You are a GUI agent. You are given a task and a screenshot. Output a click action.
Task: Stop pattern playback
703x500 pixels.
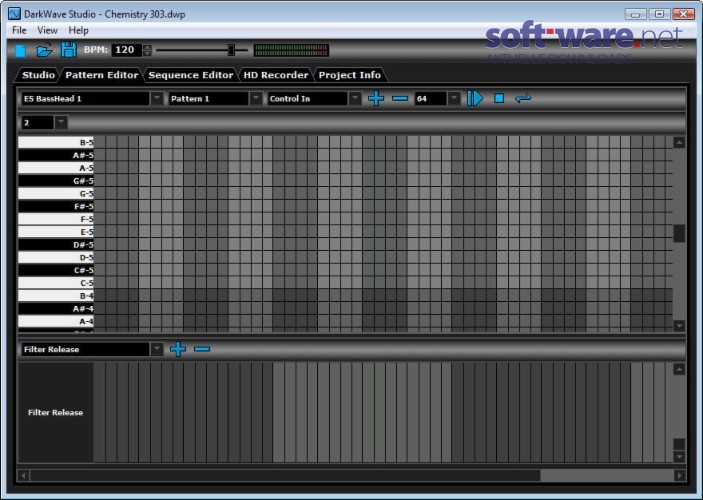point(499,98)
